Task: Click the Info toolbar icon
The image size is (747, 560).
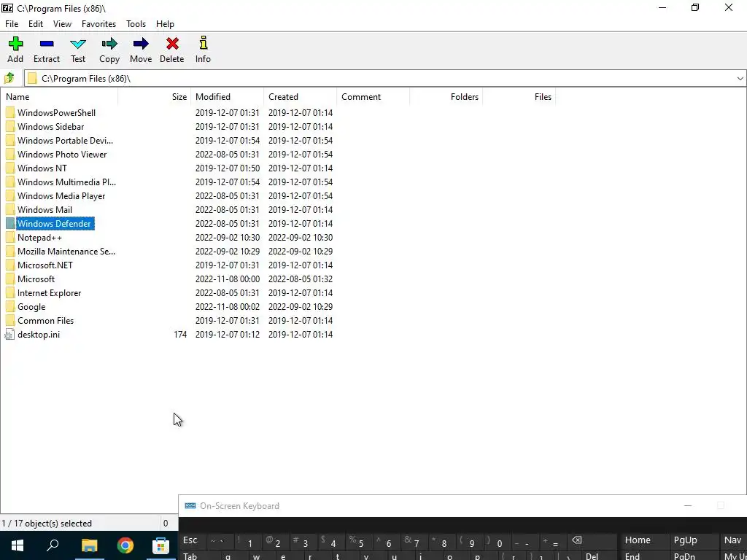Action: (x=204, y=43)
